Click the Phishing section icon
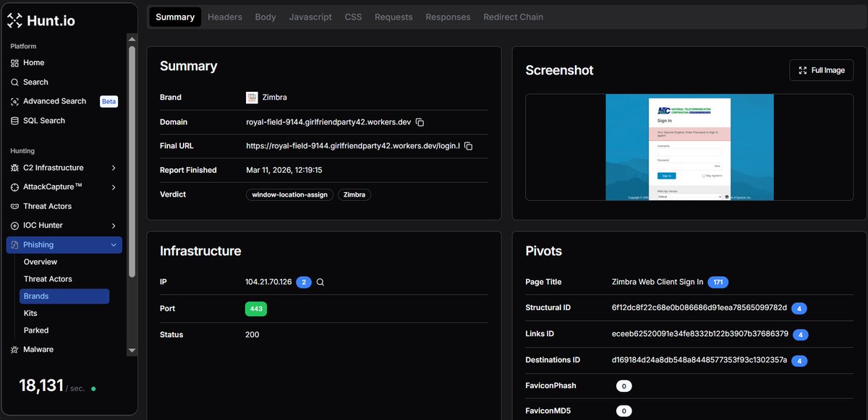The image size is (868, 420). coord(15,245)
